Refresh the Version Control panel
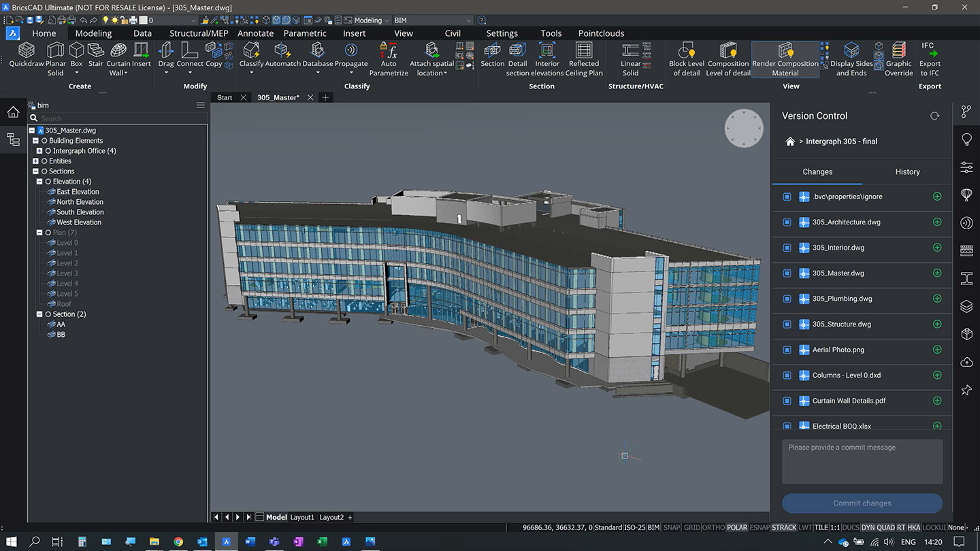 point(934,116)
